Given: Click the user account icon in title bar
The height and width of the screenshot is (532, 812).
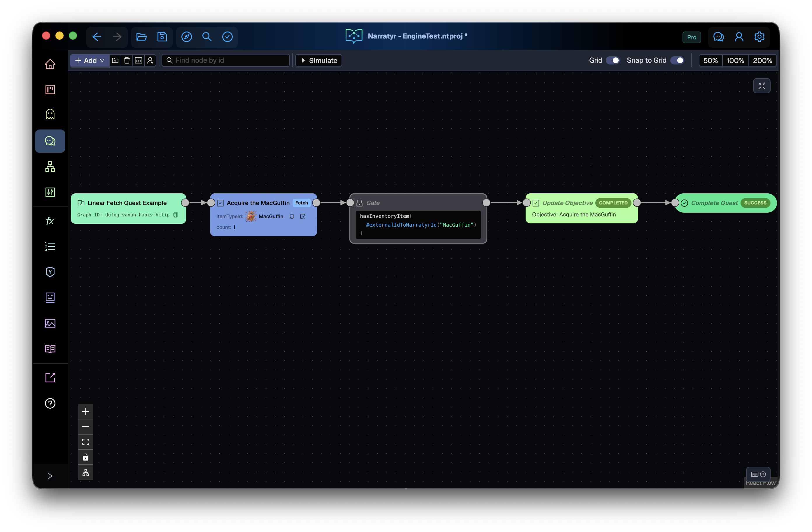Looking at the screenshot, I should point(739,36).
